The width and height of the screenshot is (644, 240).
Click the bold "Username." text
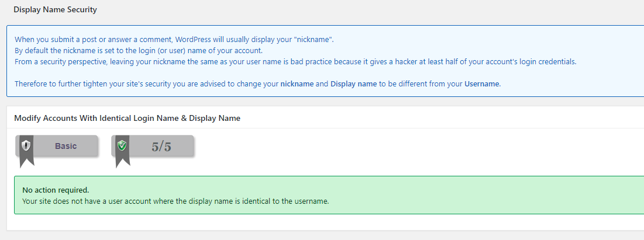(x=483, y=84)
